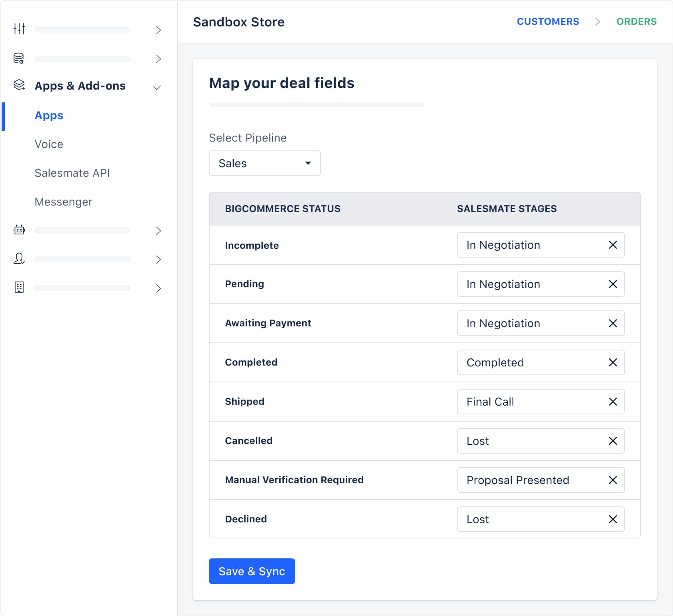Expand the database settings sidebar section
Screen dimensions: 673x616
coord(158,59)
